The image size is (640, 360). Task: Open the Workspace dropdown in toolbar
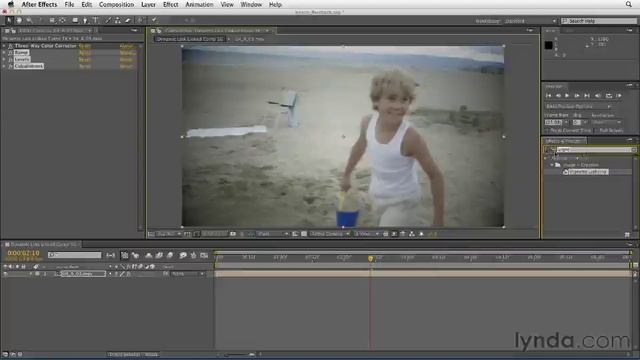531,20
